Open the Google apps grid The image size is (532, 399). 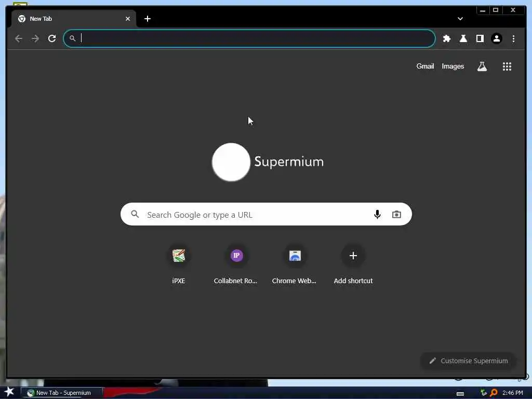507,66
